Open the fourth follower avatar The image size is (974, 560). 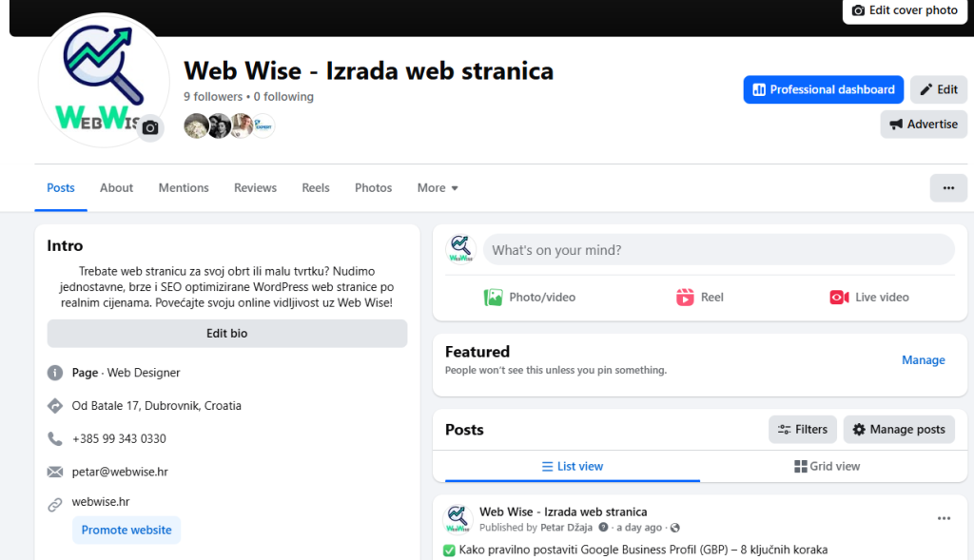[x=263, y=126]
